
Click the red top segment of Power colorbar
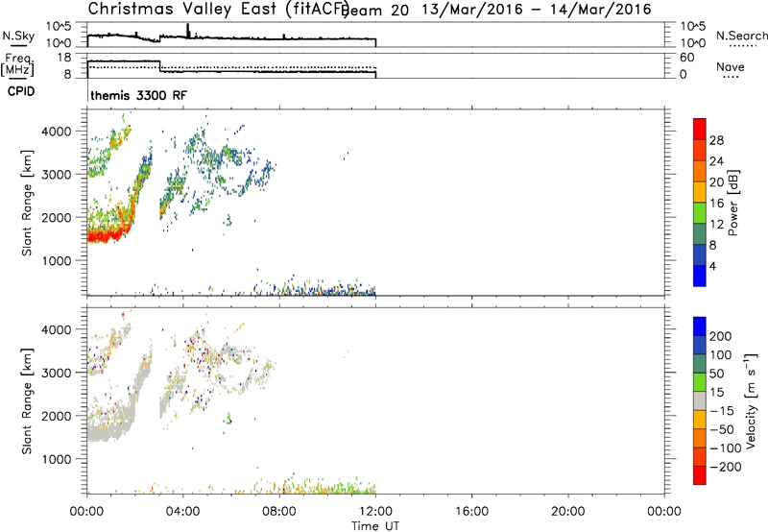700,129
